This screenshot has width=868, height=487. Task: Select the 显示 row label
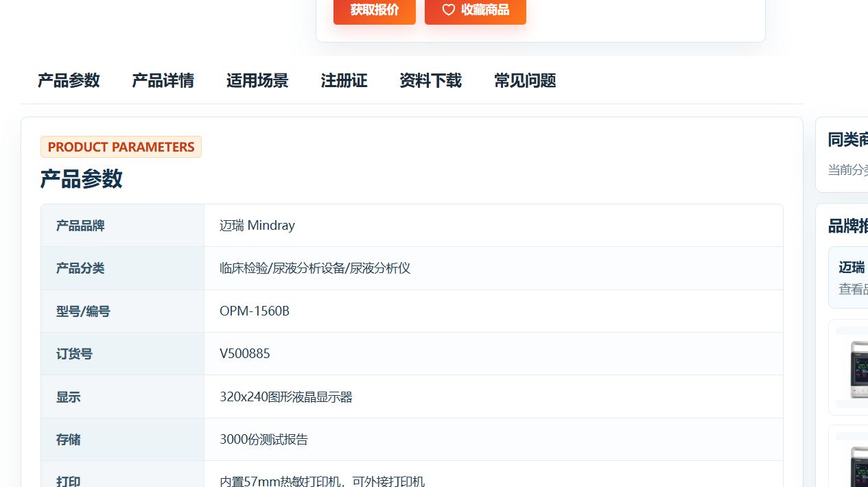click(69, 397)
